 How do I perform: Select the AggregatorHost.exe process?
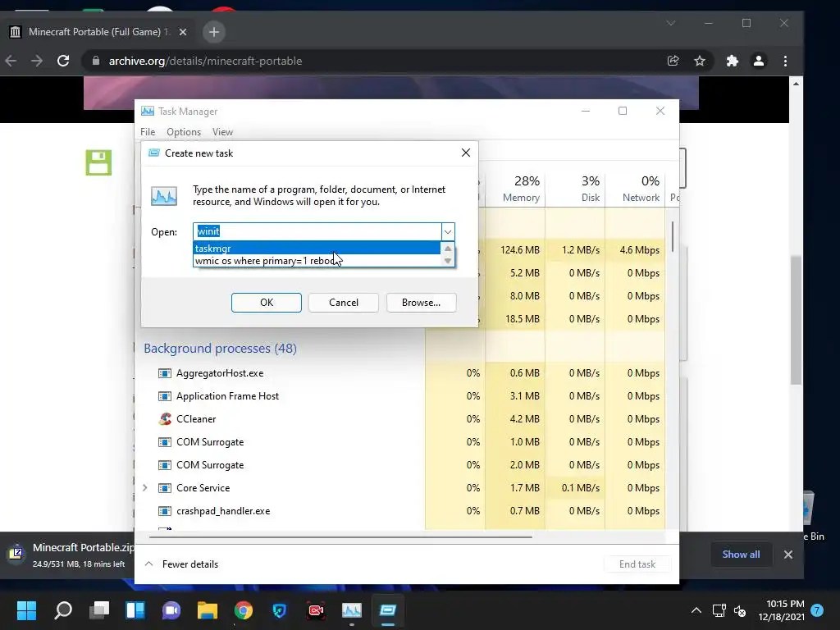pyautogui.click(x=400, y=373)
